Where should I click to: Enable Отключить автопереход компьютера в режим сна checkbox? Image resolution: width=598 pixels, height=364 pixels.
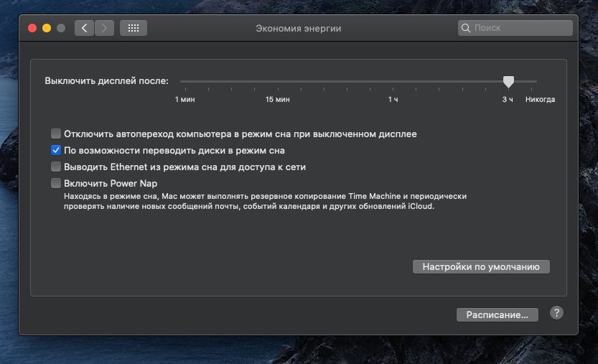pyautogui.click(x=56, y=134)
